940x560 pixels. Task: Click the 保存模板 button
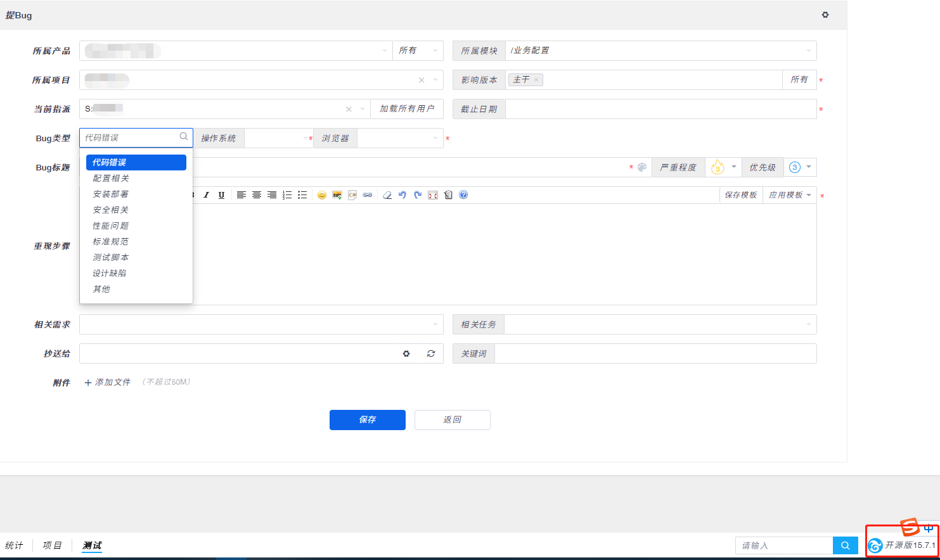pos(741,195)
